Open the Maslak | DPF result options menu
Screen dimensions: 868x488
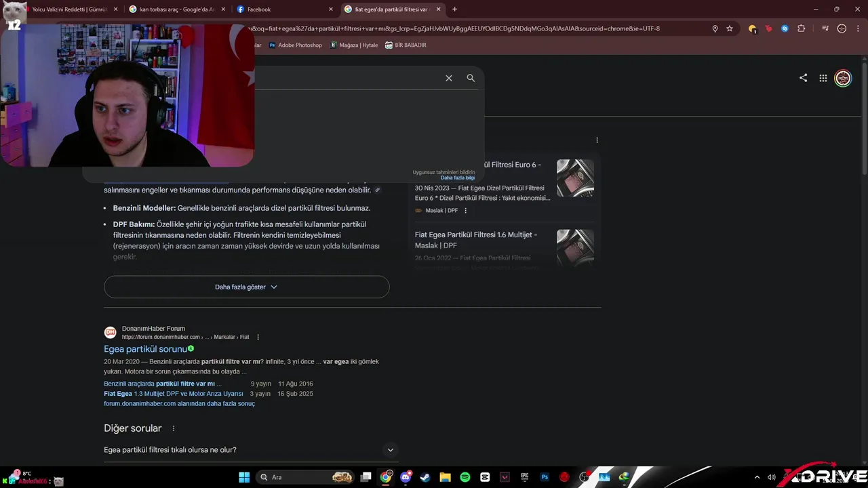(x=465, y=211)
